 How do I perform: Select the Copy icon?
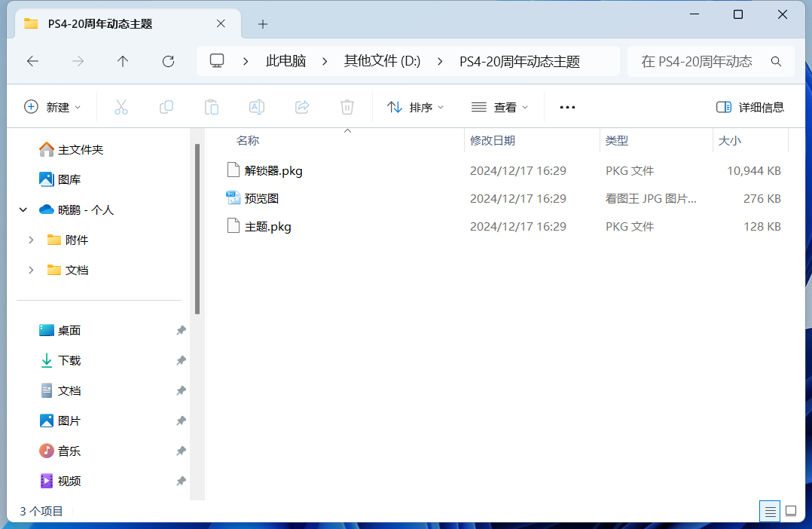tap(166, 107)
